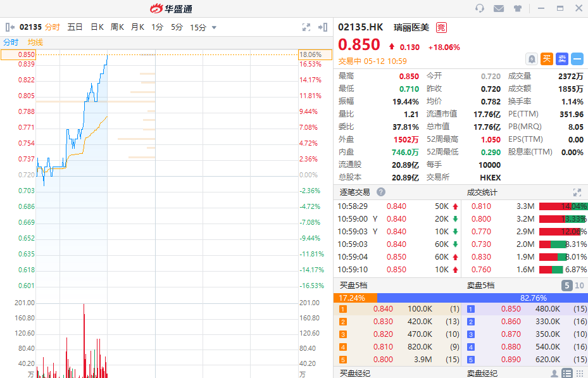Select ask level 1 row at 0.850

tap(524, 309)
